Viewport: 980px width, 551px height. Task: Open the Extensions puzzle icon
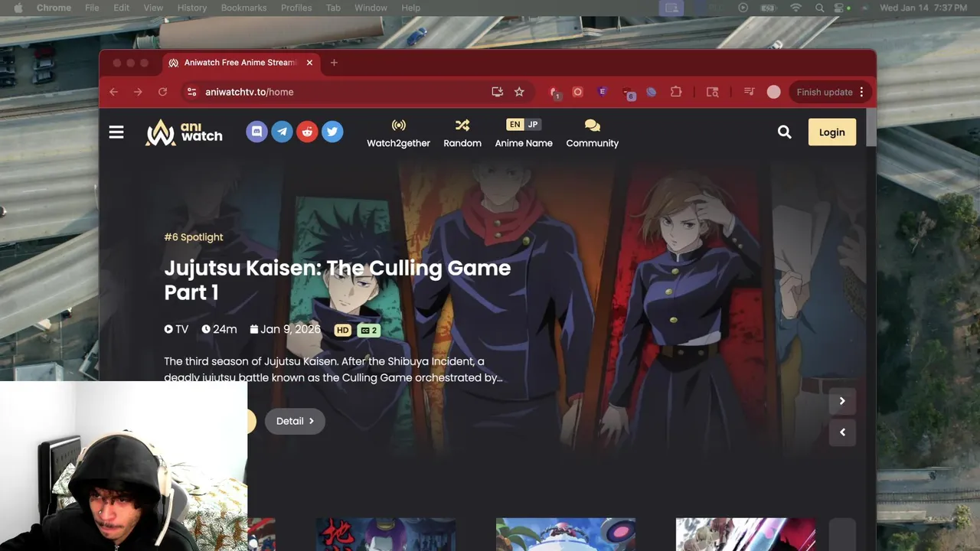676,92
